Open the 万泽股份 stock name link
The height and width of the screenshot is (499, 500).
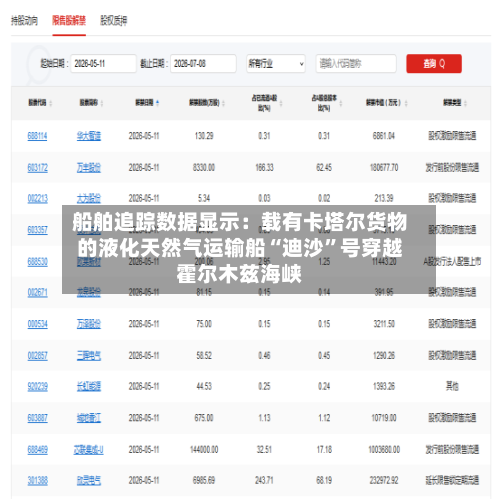(89, 324)
